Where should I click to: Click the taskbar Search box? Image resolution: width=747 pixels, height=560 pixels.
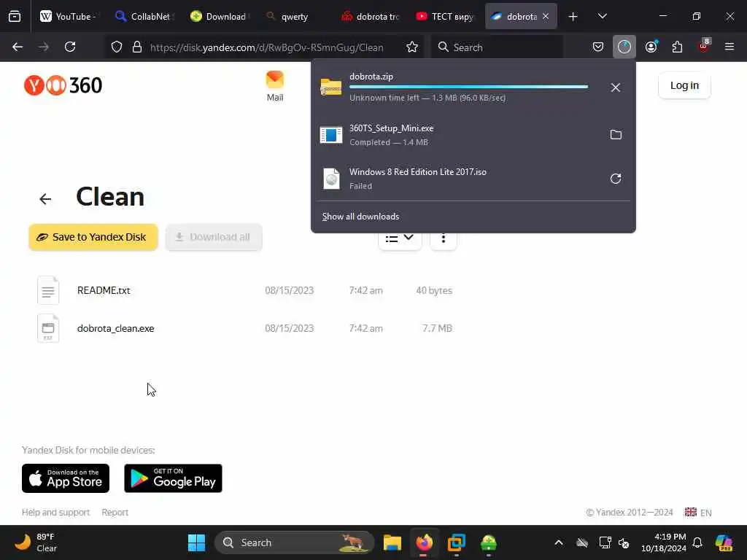[x=295, y=542]
